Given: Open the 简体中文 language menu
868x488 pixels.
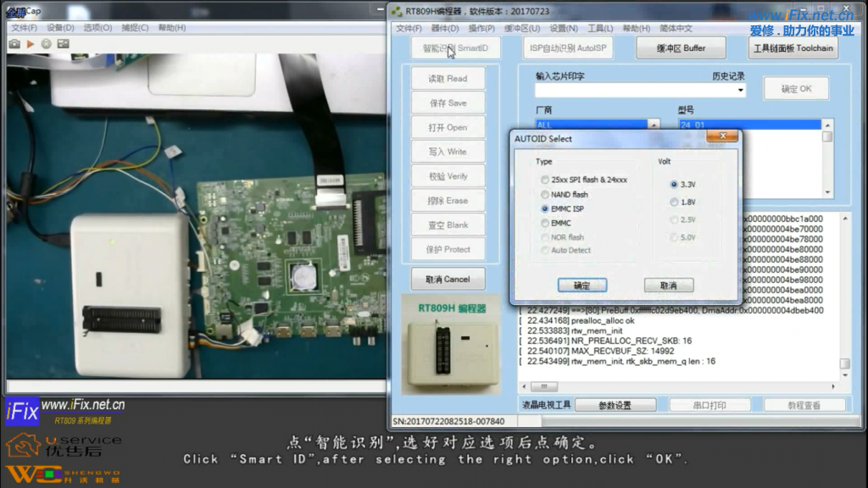Looking at the screenshot, I should 676,28.
